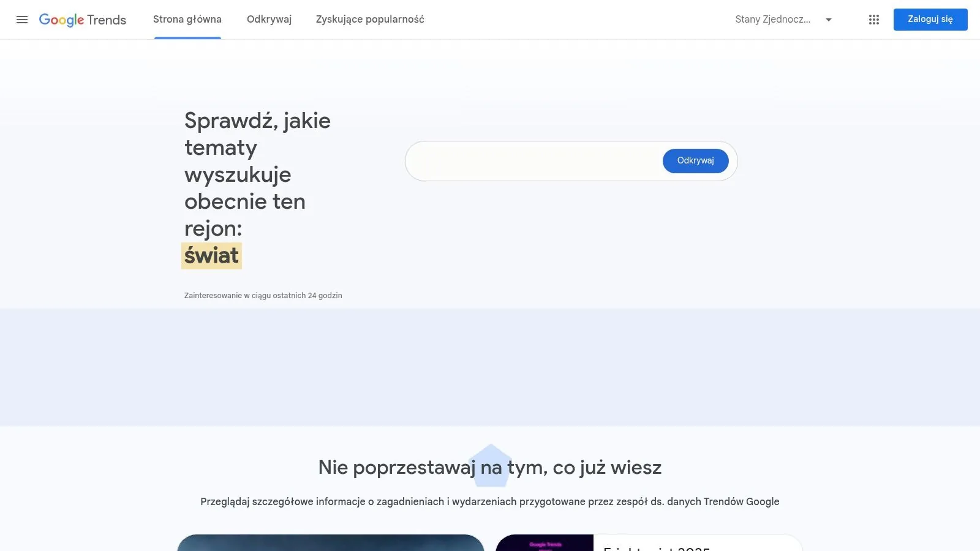Expand the Stany Zjednoczone country dropdown arrow
This screenshot has height=551, width=980.
coord(829,20)
